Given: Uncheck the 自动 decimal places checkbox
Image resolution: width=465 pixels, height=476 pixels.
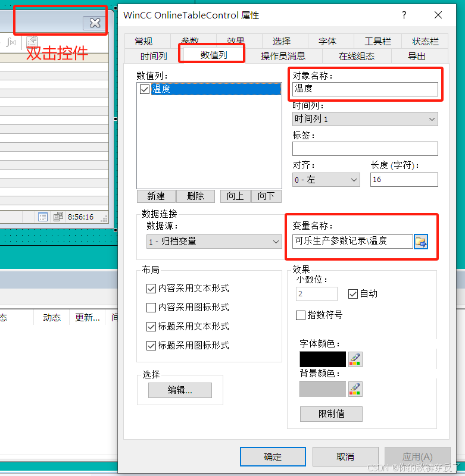Looking at the screenshot, I should click(x=352, y=294).
